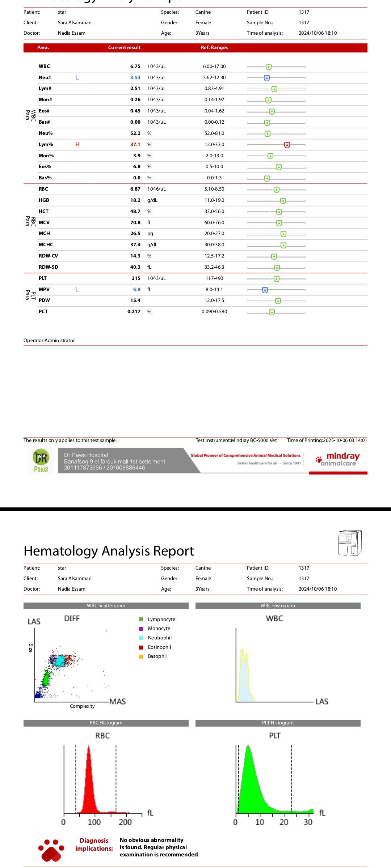
Task: Click the green WBC range marker icon
Action: [269, 67]
